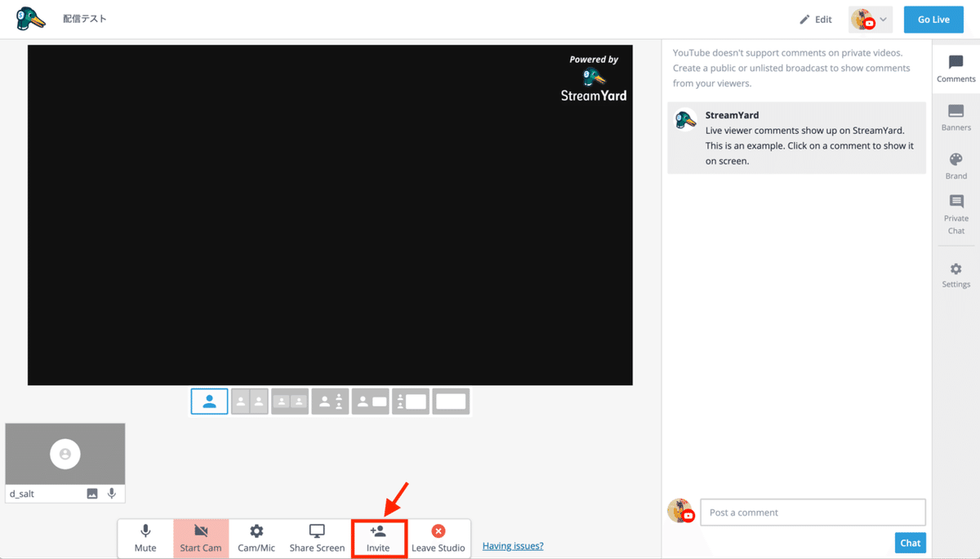980x559 pixels.
Task: Select the leader with small guests layout
Action: [330, 402]
